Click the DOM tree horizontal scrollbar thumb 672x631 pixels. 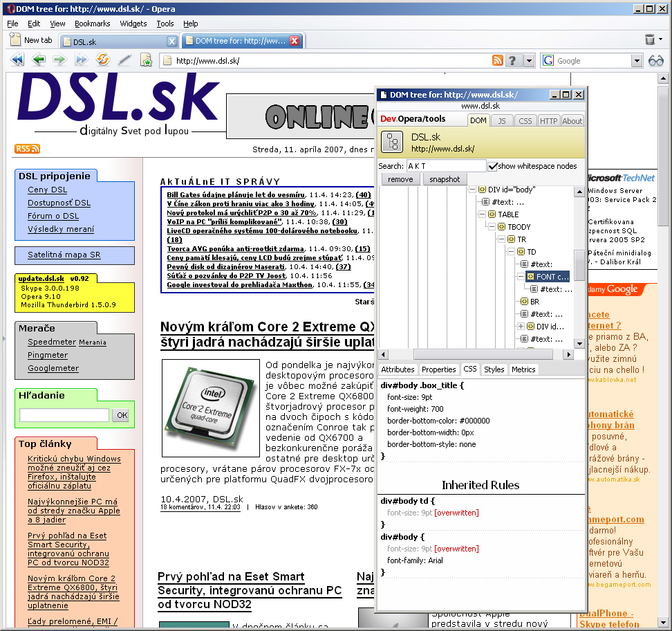(x=483, y=354)
